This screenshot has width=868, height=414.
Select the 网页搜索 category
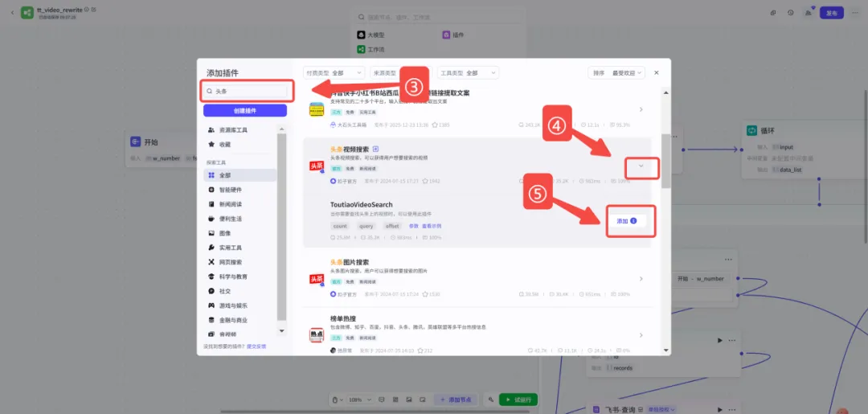(240, 262)
